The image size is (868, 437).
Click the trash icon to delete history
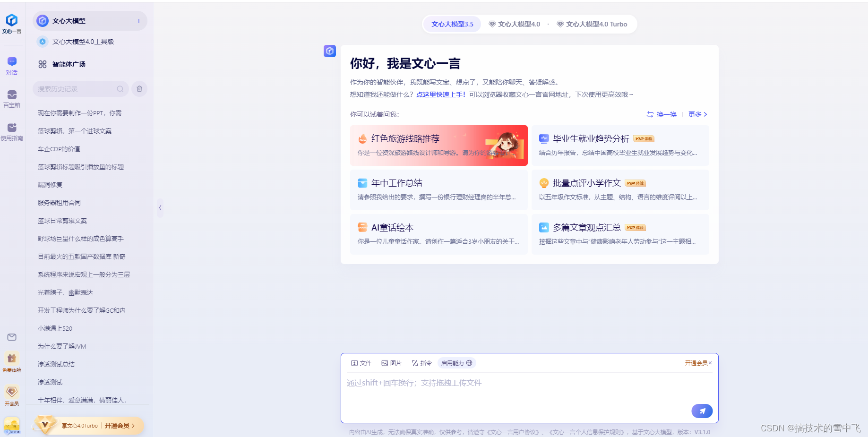(139, 89)
